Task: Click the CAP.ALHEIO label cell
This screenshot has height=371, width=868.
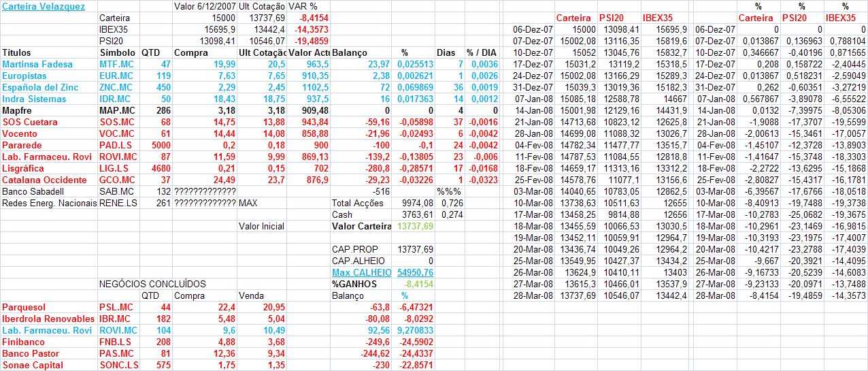Action: click(358, 261)
